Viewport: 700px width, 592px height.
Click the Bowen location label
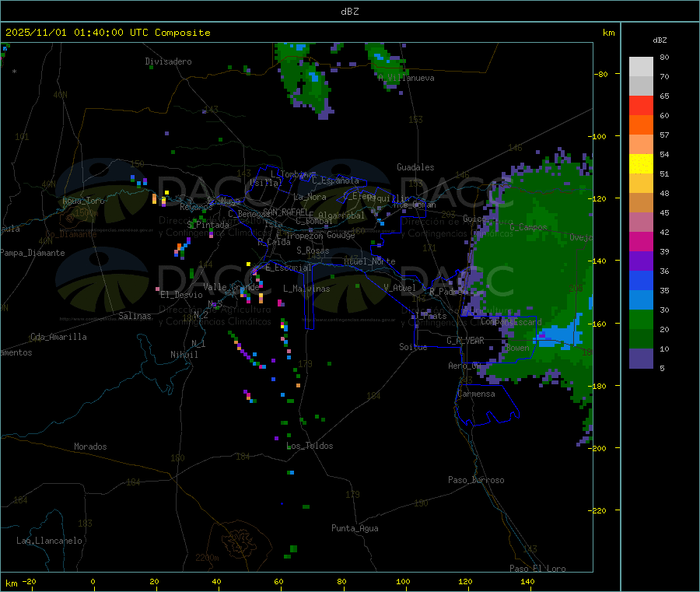(x=517, y=348)
